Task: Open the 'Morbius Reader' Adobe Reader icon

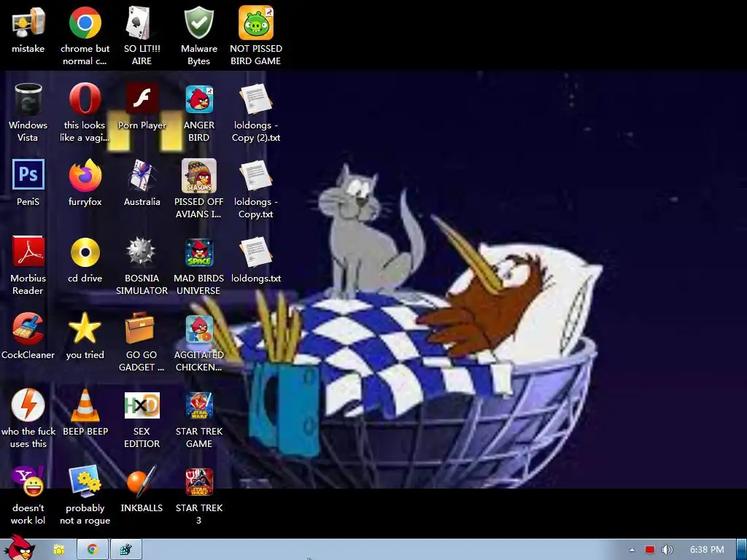Action: pyautogui.click(x=28, y=252)
